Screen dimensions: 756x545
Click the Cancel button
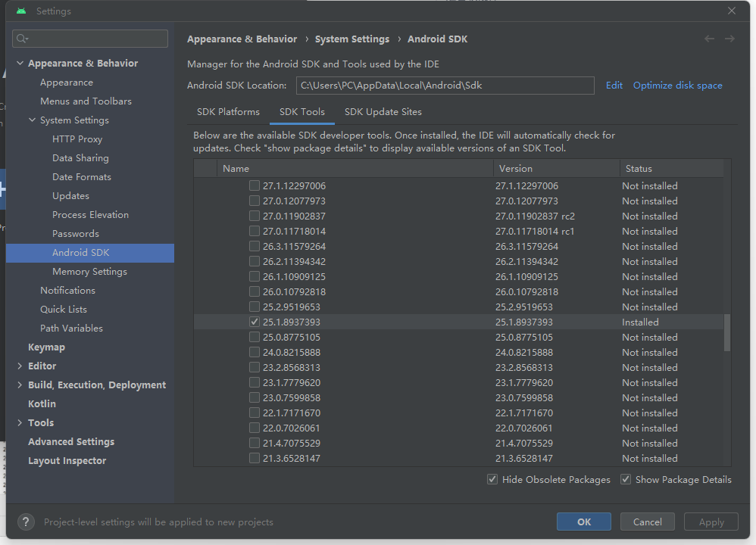click(x=647, y=522)
